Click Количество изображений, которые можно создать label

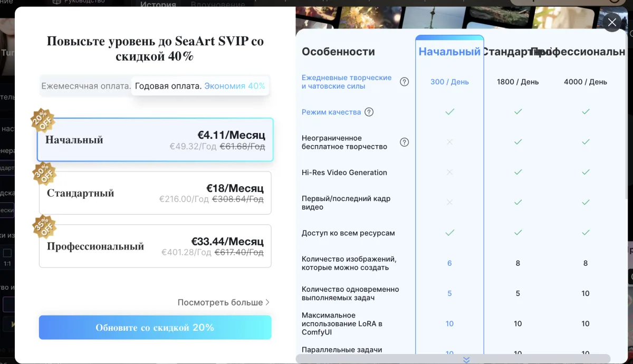(349, 263)
